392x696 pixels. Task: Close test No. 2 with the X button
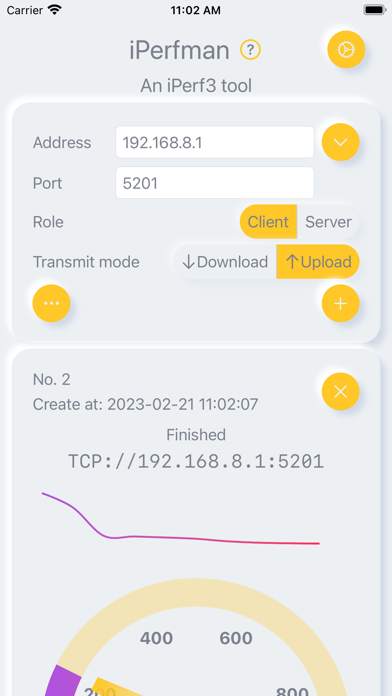pyautogui.click(x=341, y=392)
